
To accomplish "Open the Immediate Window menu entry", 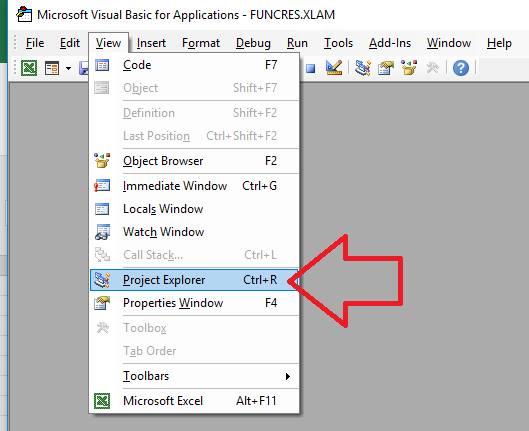I will 194,186.
